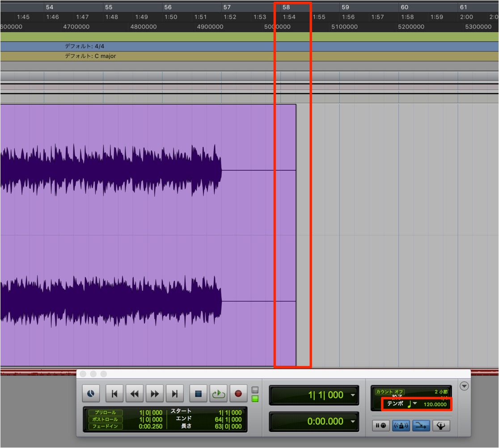Toggle the Online sync button in transport
Image resolution: width=499 pixels, height=448 pixels.
click(x=91, y=393)
